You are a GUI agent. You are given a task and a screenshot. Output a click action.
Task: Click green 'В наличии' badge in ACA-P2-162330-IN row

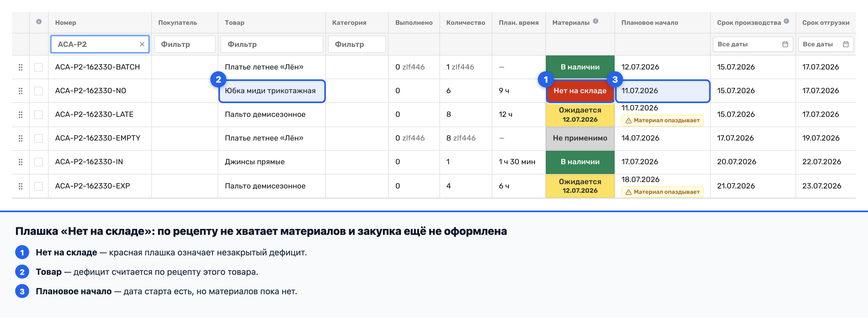coord(580,162)
